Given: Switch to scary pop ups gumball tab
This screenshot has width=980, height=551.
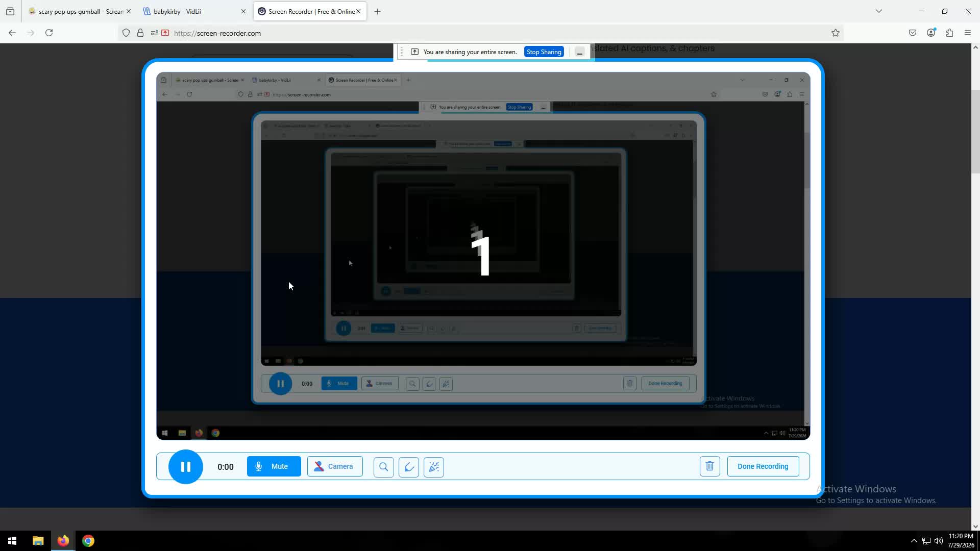Looking at the screenshot, I should [x=77, y=11].
